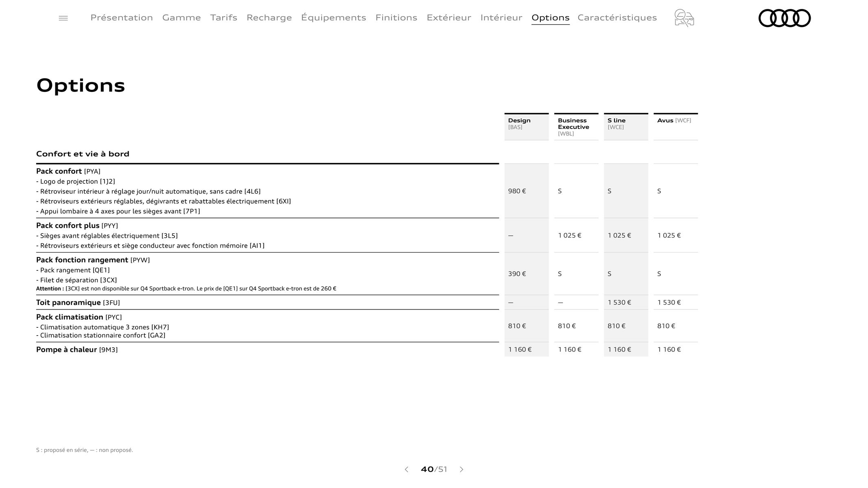Click Appui lombaire à 4 axes line
Viewport: 868px width, 488px height.
118,211
